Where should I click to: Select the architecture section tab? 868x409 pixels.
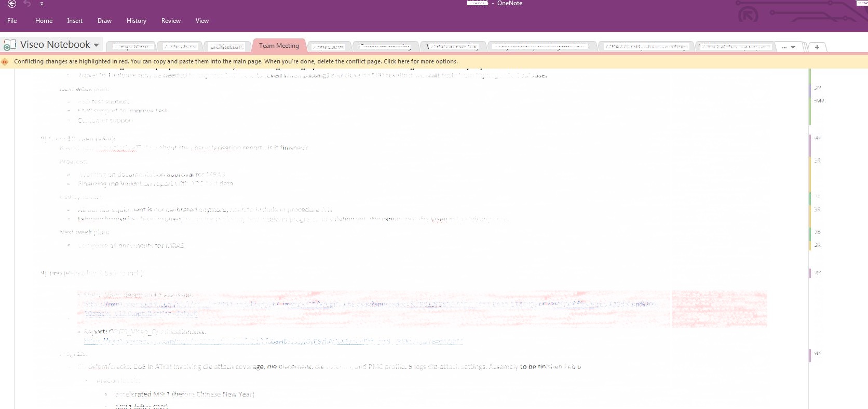pos(227,47)
